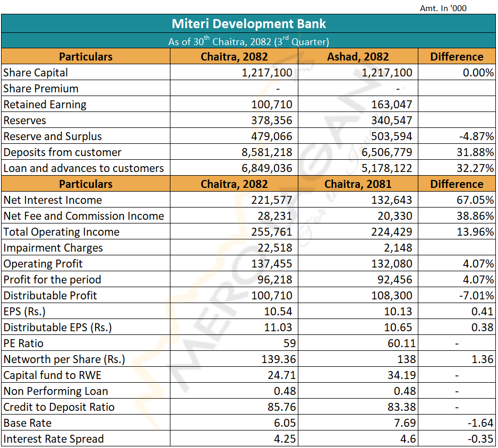498x448 pixels.
Task: Select Profit for the period value 96,218
Action: pos(274,280)
